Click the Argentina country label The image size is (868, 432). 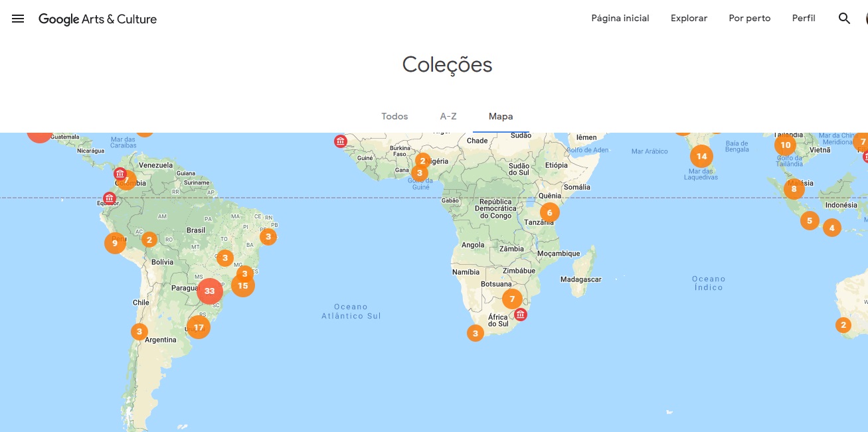click(x=161, y=340)
